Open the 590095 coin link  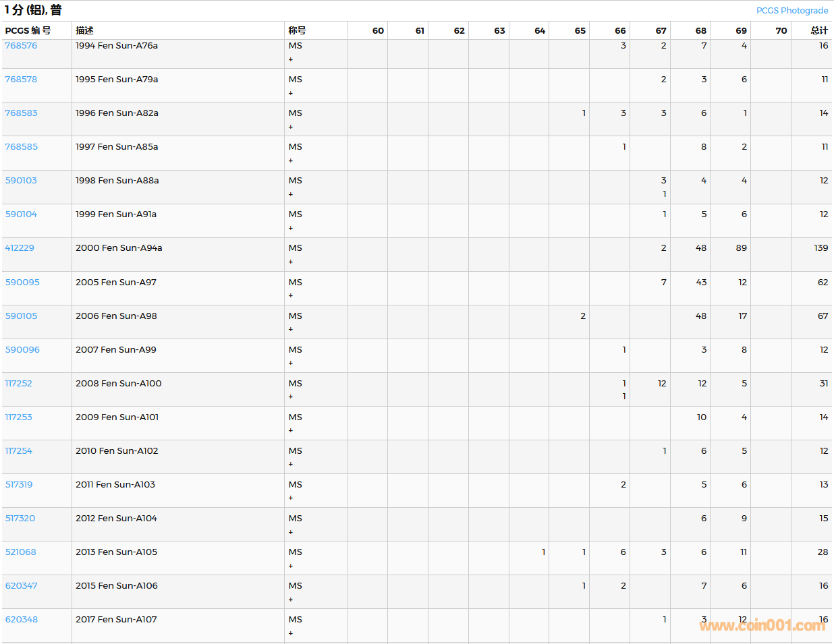coord(22,283)
